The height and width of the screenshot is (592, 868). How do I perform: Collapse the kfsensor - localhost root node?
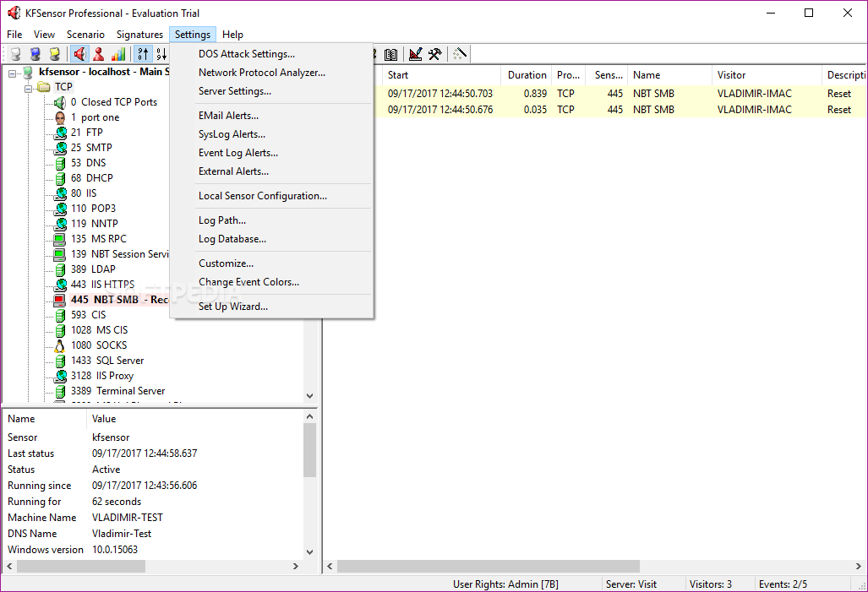click(12, 73)
